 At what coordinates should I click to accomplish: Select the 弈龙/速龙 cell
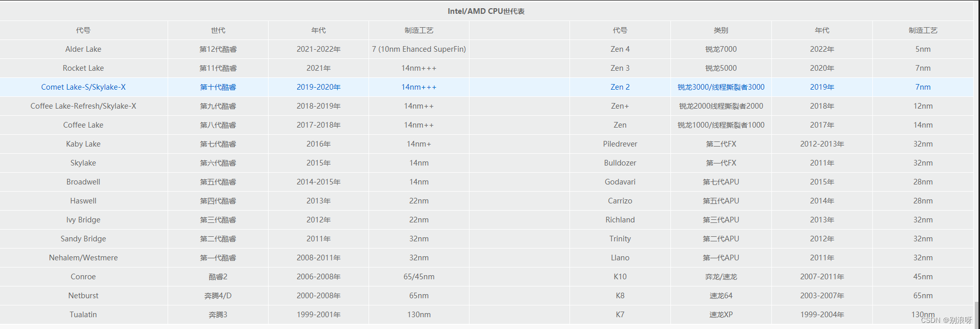tap(721, 277)
